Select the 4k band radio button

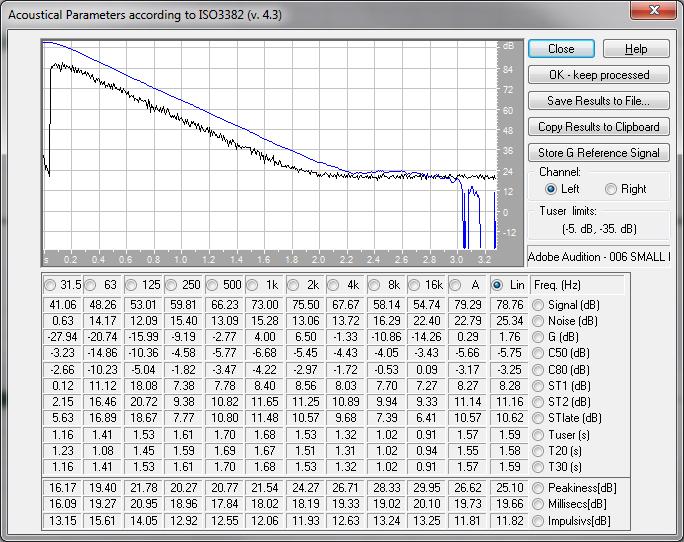pos(333,285)
